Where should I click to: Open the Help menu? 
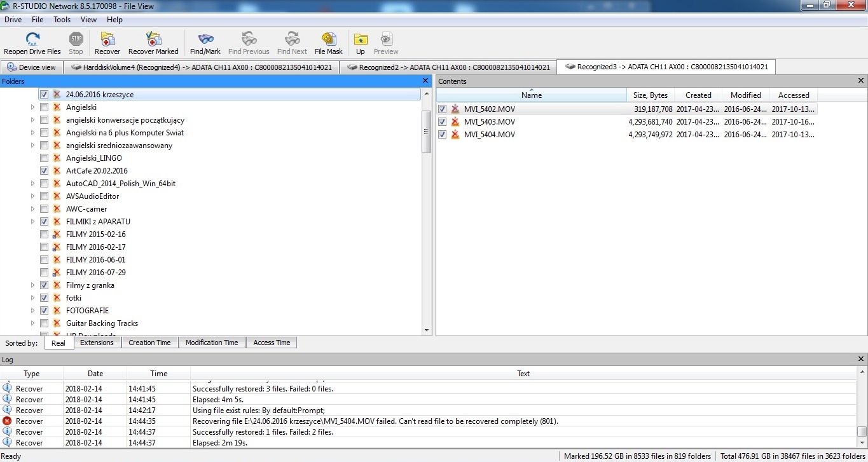click(114, 20)
